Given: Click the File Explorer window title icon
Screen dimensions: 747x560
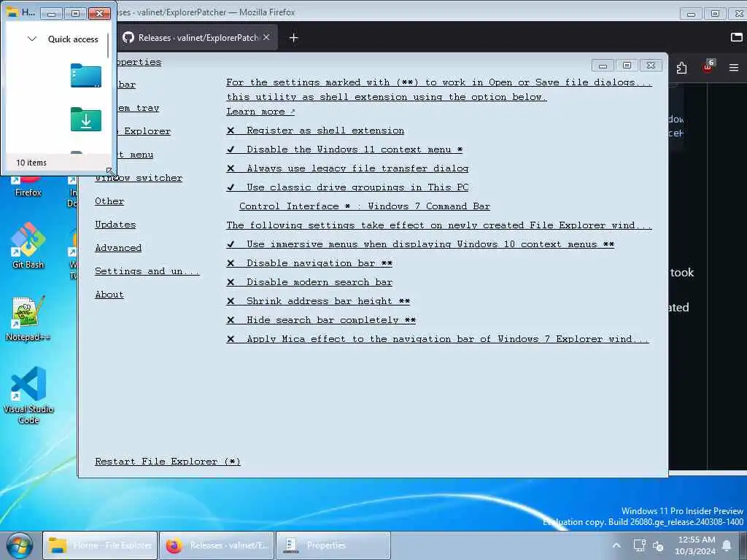Looking at the screenshot, I should [12, 12].
